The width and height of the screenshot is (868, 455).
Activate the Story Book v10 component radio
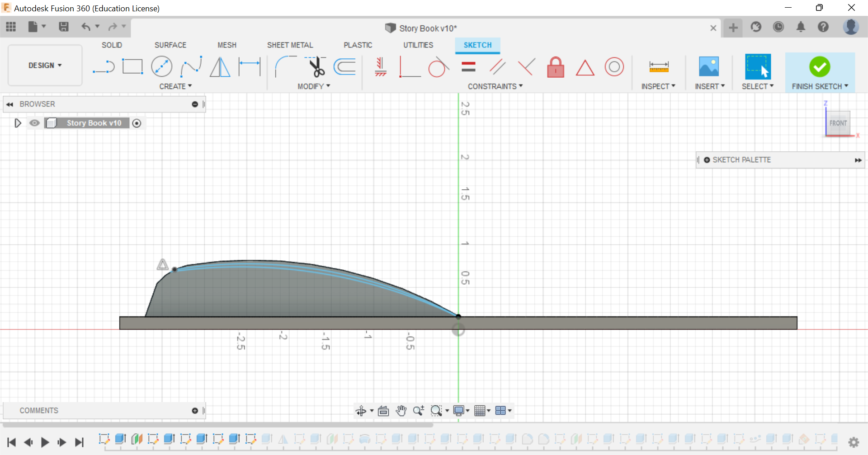(137, 123)
